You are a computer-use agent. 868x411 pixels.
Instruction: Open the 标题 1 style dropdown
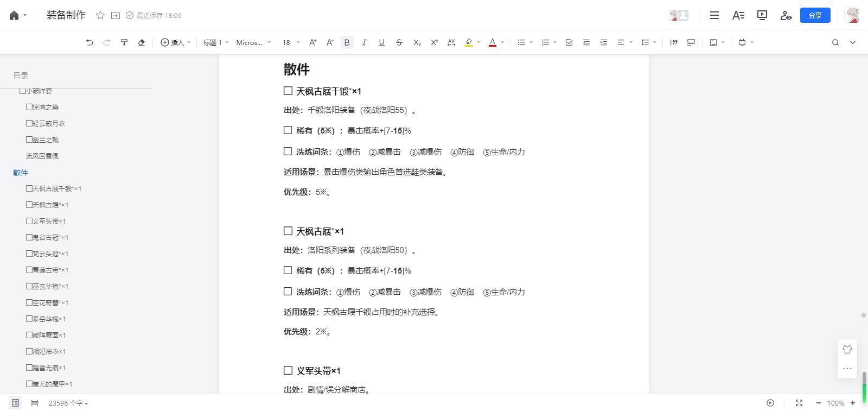tap(216, 42)
